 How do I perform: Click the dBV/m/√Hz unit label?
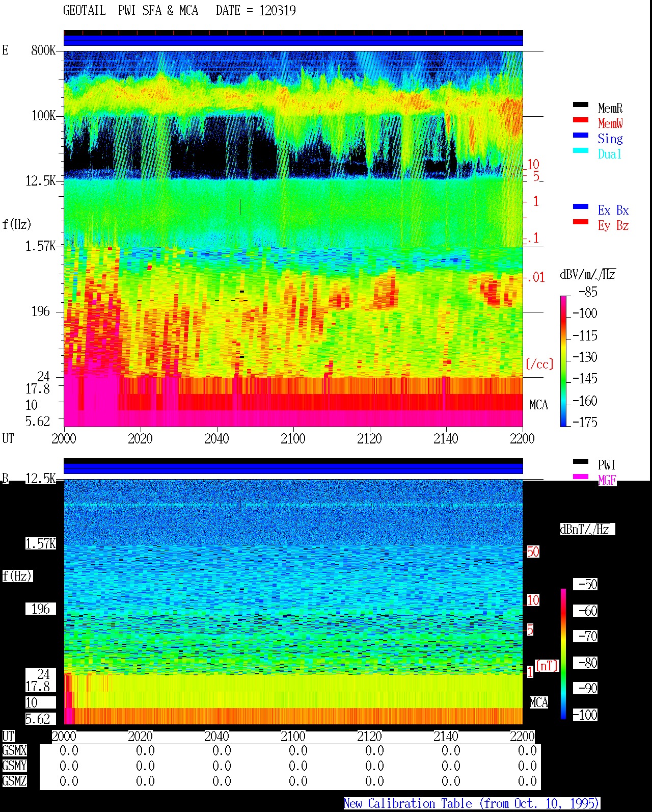[588, 274]
